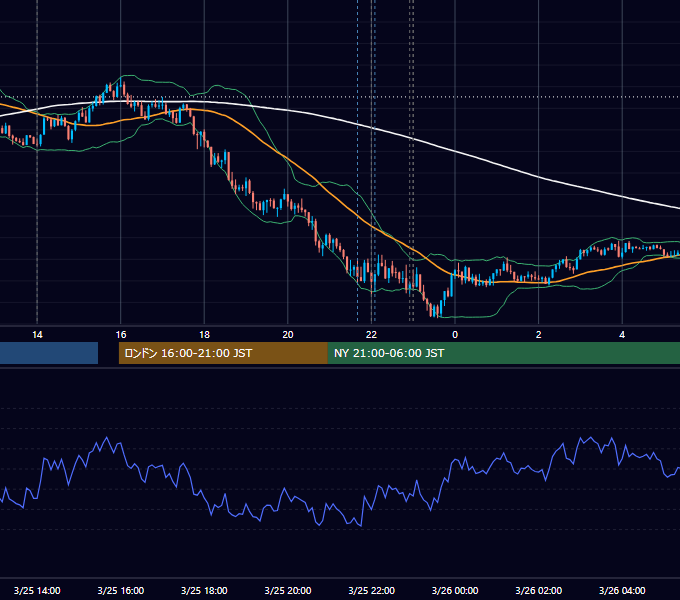Click the NY 21:00-06:00 JST session bar
Viewport: 680px width, 600px height.
tap(503, 353)
